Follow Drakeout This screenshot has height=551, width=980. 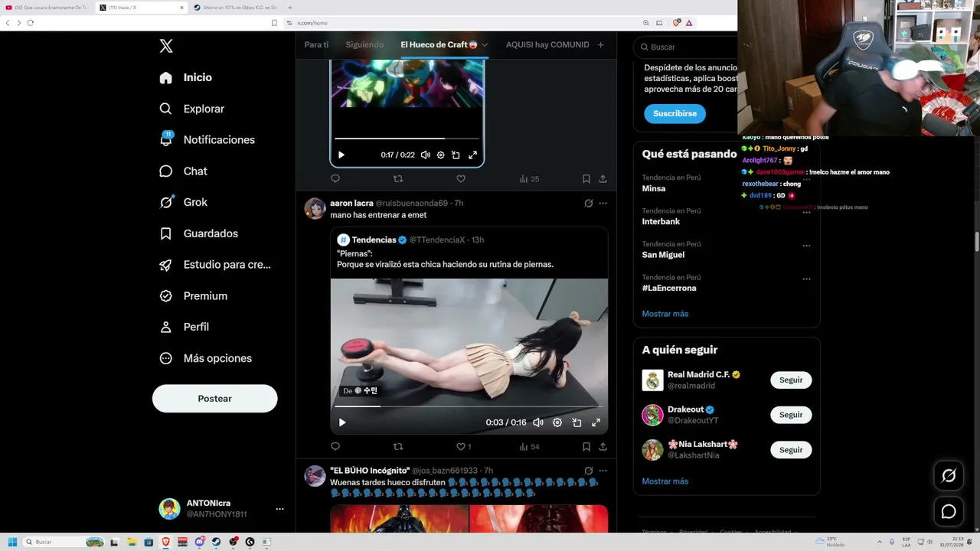point(791,415)
